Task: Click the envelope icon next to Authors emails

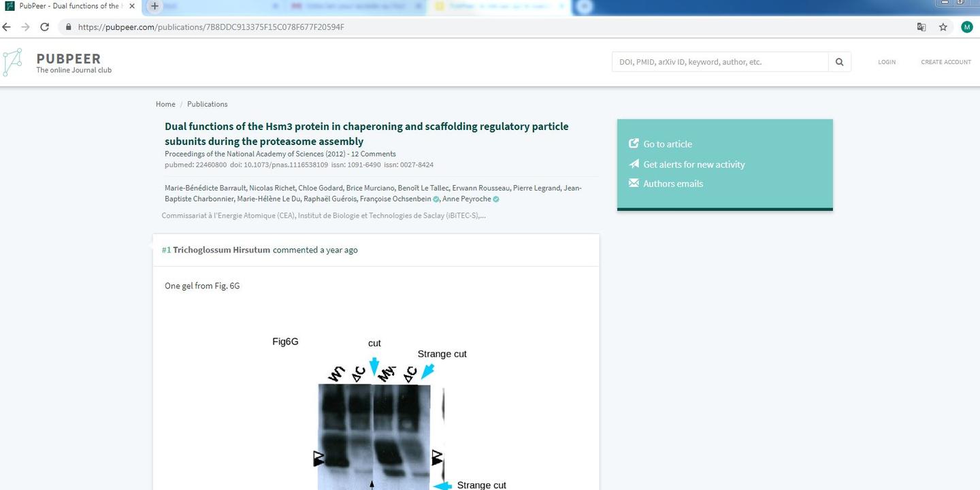Action: pos(634,182)
